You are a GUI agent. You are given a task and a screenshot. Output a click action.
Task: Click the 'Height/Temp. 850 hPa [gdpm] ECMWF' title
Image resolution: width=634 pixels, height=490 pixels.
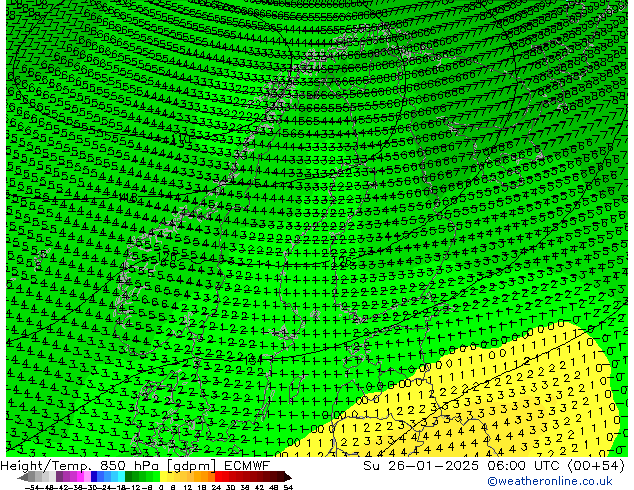pos(135,465)
